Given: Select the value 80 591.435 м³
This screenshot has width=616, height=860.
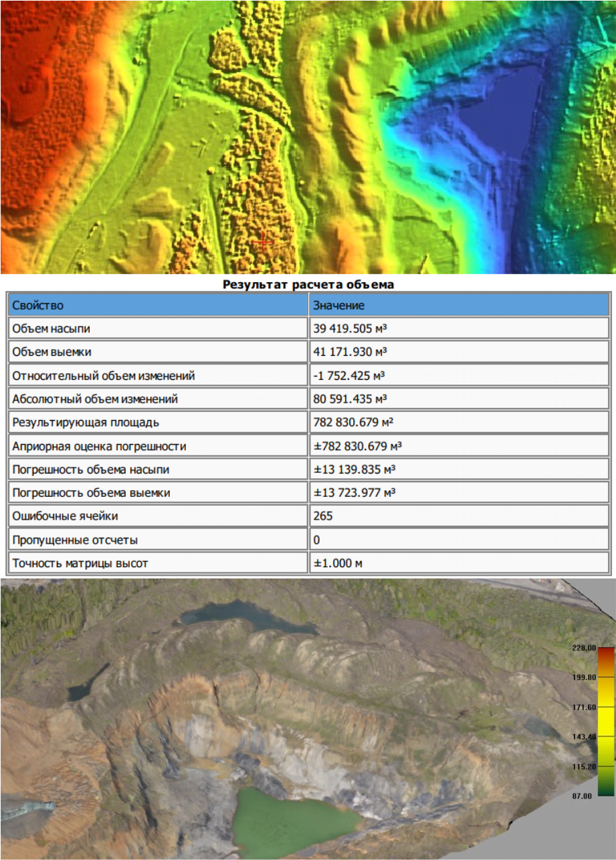Looking at the screenshot, I should 350,399.
